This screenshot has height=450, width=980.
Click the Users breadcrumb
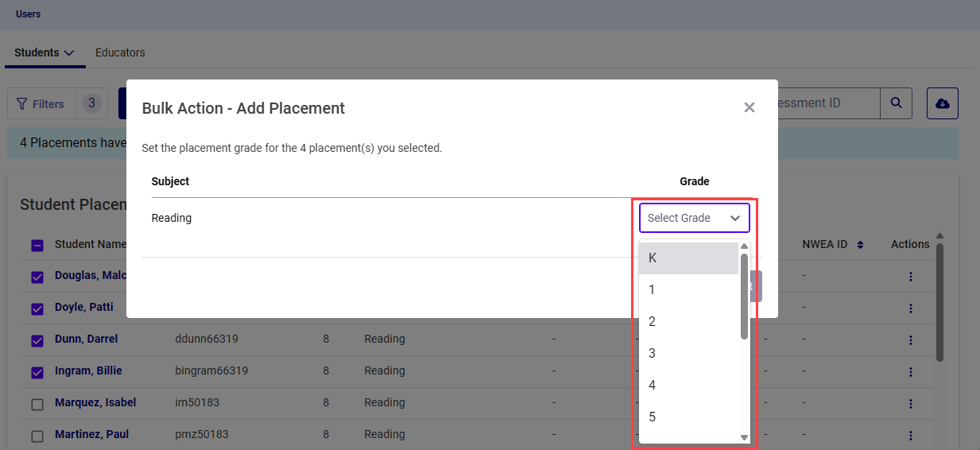click(x=28, y=14)
